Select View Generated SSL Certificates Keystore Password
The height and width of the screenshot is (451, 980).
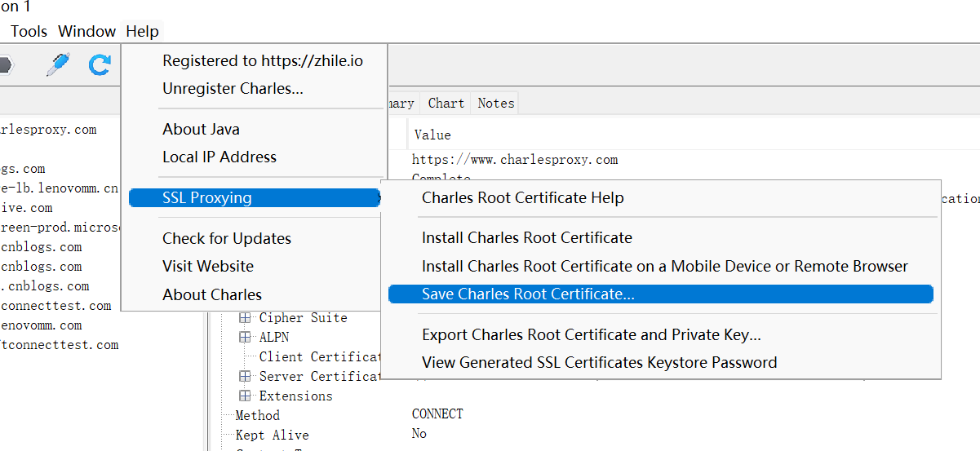coord(599,363)
